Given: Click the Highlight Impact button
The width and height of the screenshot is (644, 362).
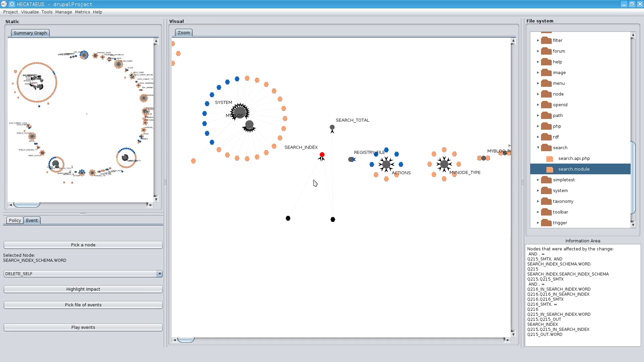Looking at the screenshot, I should pyautogui.click(x=83, y=289).
